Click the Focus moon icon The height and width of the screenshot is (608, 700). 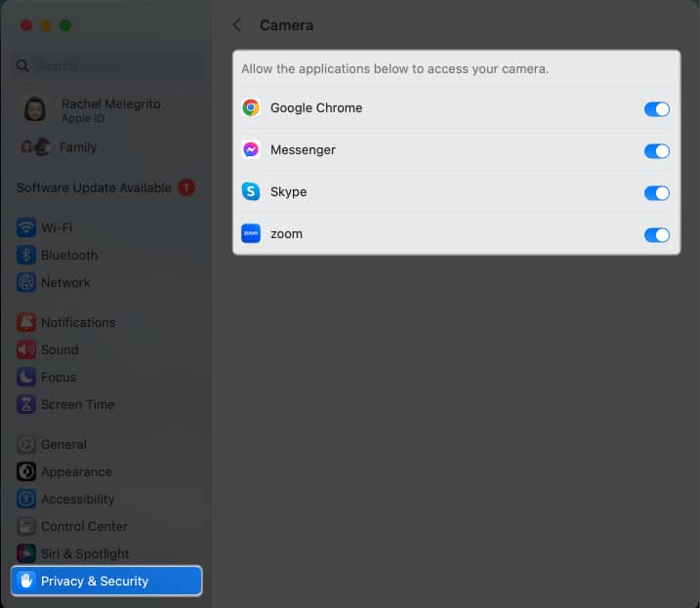coord(26,378)
